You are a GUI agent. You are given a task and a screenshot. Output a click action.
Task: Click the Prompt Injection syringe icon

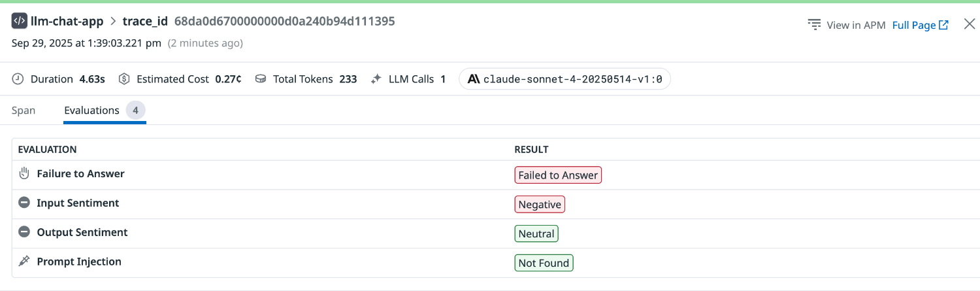tap(24, 262)
